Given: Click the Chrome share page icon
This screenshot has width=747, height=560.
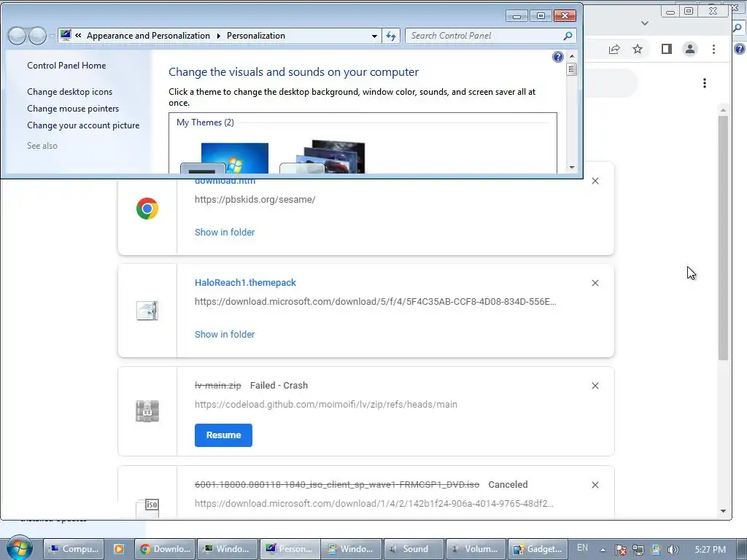Looking at the screenshot, I should point(614,49).
